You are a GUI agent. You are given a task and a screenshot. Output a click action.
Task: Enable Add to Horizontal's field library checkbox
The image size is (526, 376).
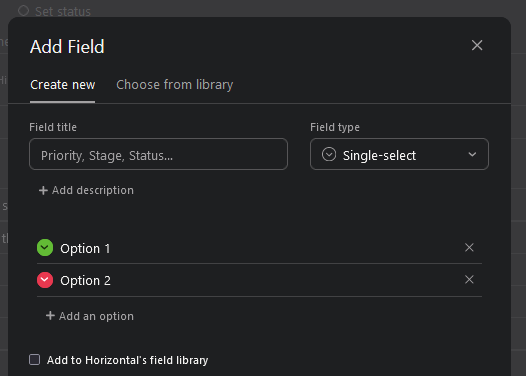click(35, 360)
